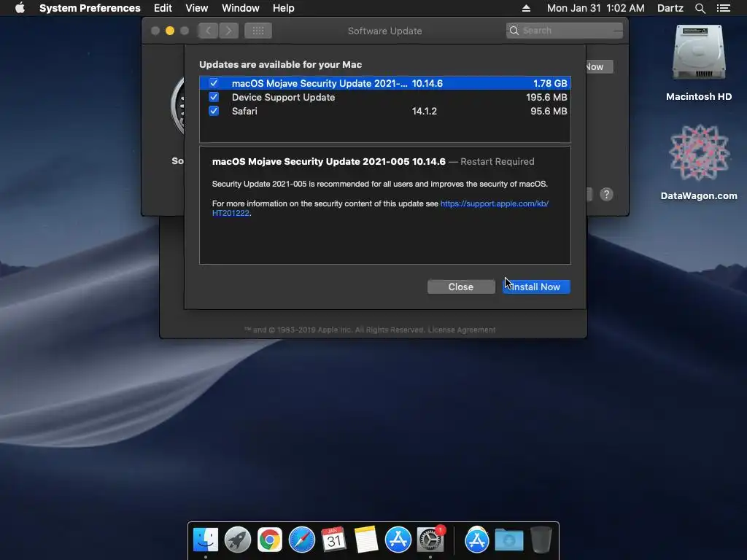Image resolution: width=747 pixels, height=560 pixels.
Task: Open the Trash in the Dock
Action: click(541, 540)
